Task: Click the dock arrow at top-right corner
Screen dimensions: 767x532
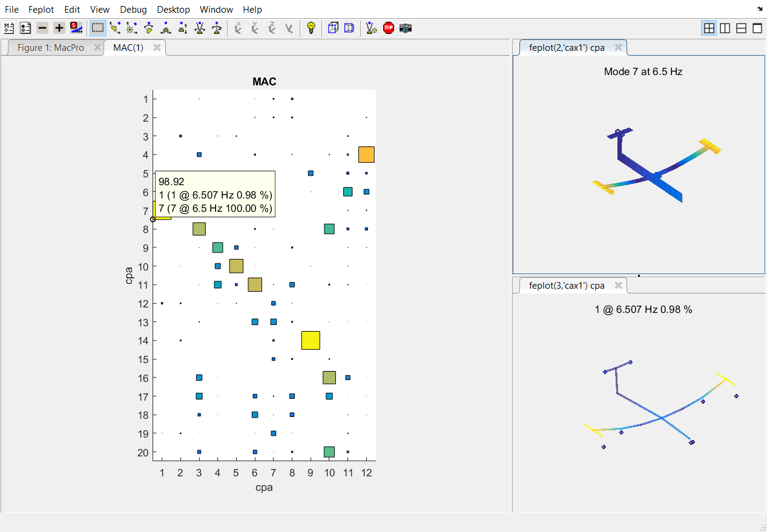Action: point(759,8)
